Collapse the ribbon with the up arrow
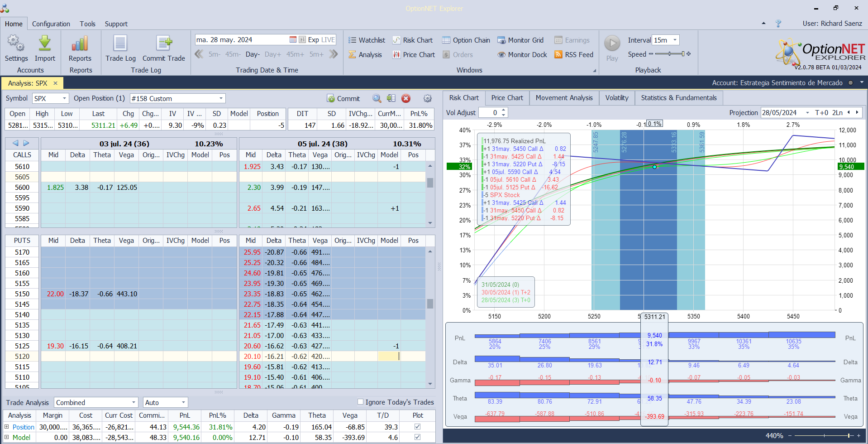Screen dimensions: 868x444 point(763,23)
